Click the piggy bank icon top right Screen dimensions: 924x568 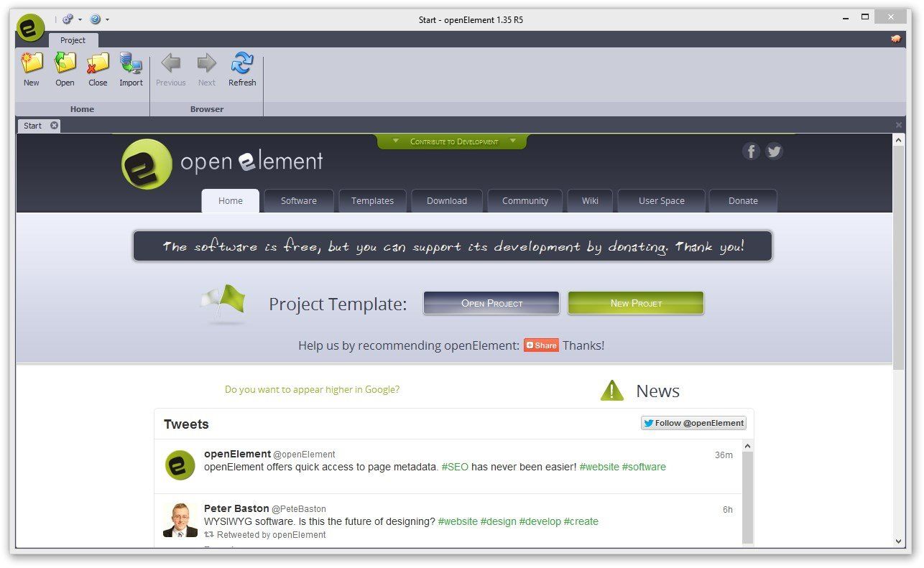pos(897,39)
